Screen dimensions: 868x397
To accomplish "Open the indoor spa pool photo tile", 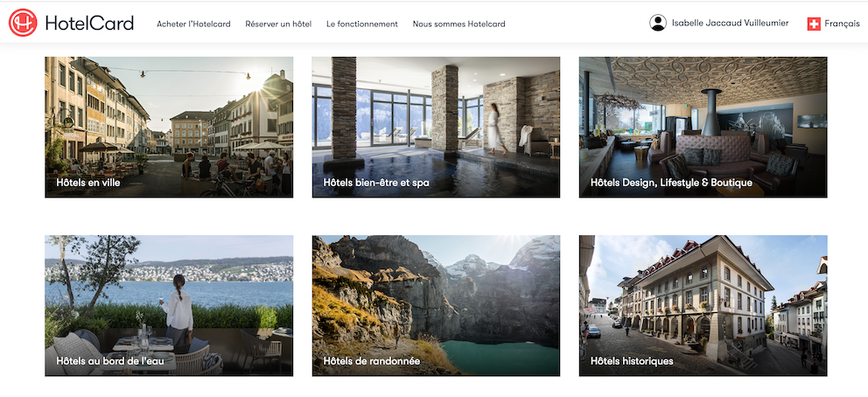I will 436,114.
